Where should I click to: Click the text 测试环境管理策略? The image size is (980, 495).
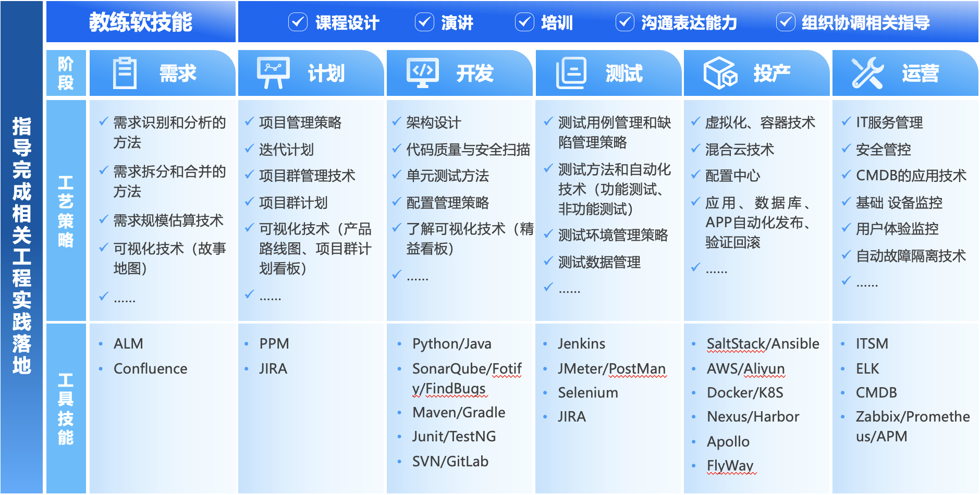[x=613, y=235]
